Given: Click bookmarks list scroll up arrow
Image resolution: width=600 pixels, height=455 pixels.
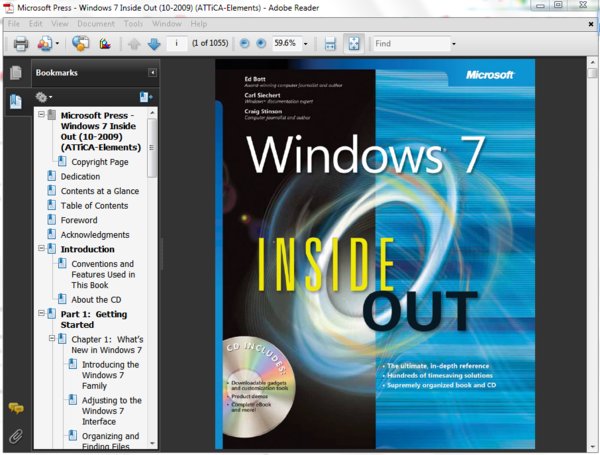Looking at the screenshot, I should [x=152, y=113].
